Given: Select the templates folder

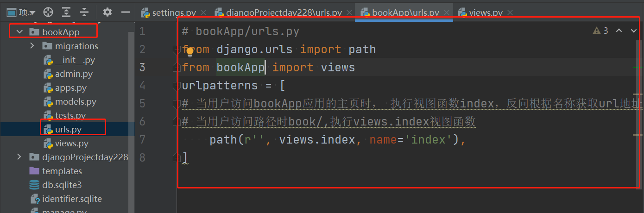Looking at the screenshot, I should [62, 171].
